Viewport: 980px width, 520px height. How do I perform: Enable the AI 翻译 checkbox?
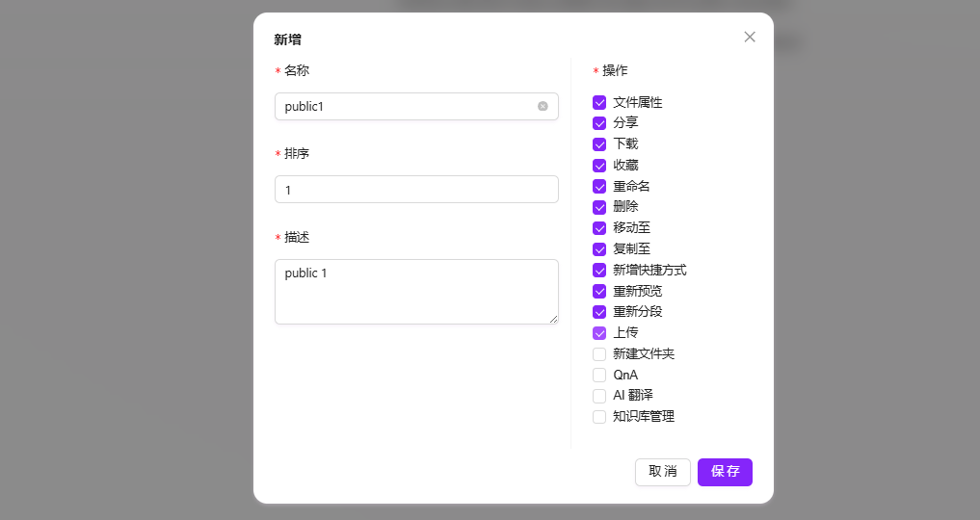pyautogui.click(x=599, y=396)
